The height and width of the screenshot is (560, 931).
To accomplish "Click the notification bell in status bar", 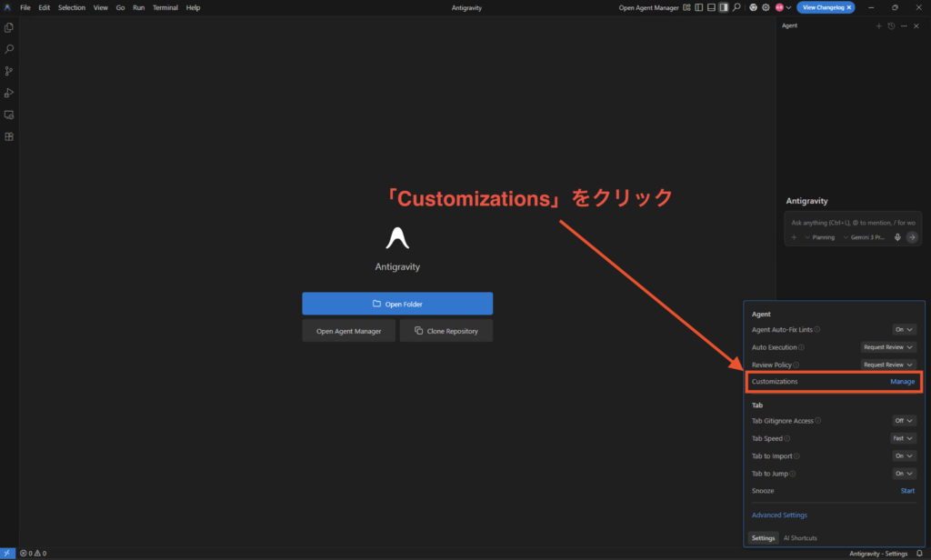I will pos(919,553).
